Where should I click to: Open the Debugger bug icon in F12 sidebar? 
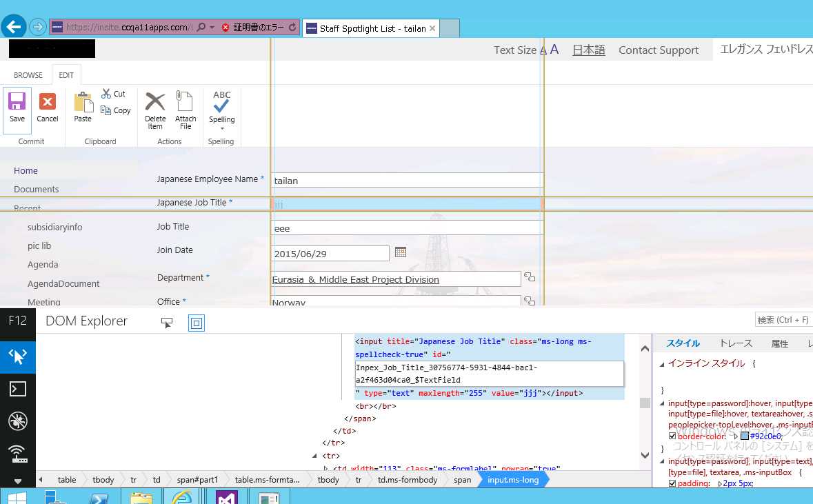point(18,421)
